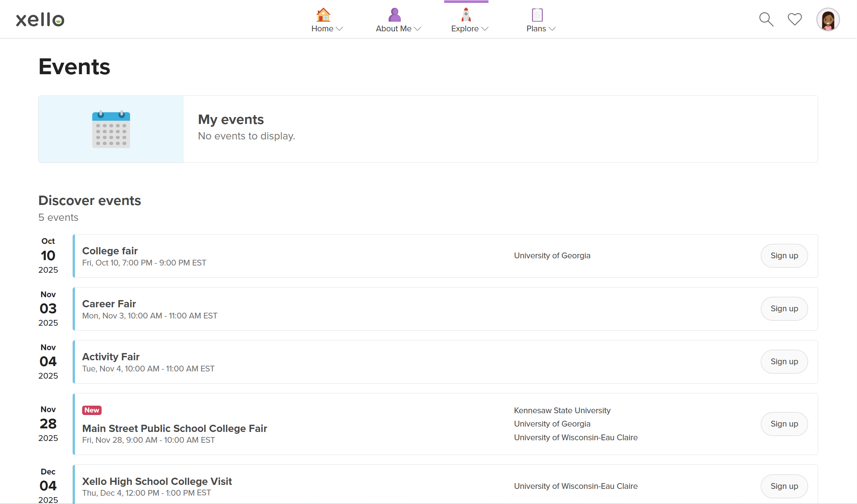Expand the Explore dropdown chevron
Screen dimensions: 857x504
[x=485, y=29]
